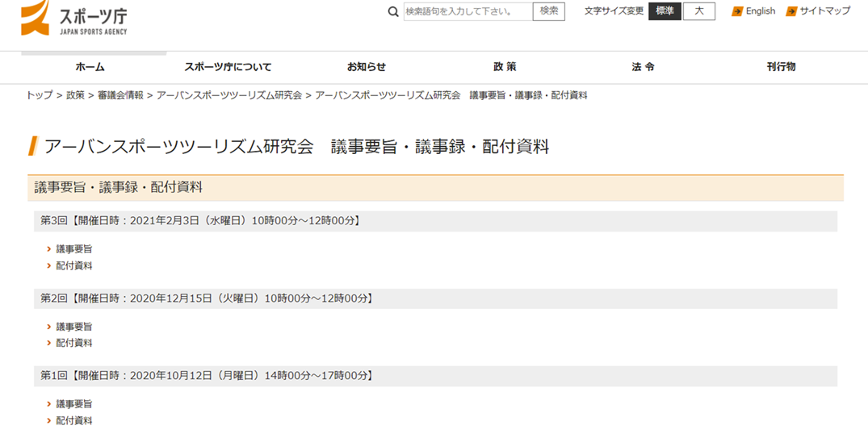
Task: Set text size to 大
Action: click(699, 11)
